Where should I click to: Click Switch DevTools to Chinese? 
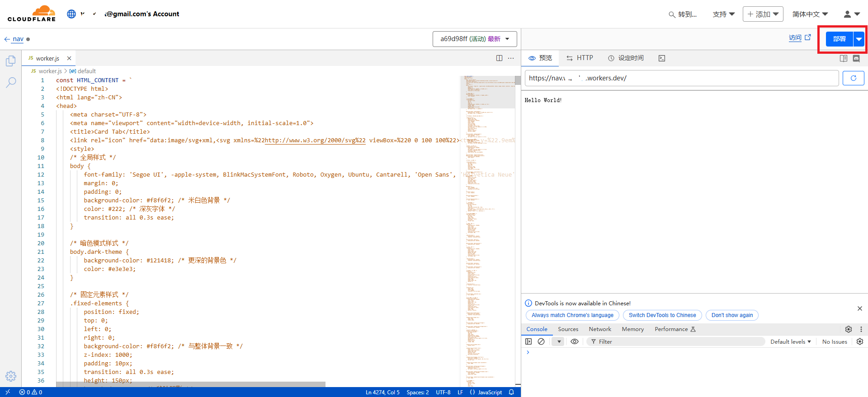click(662, 315)
